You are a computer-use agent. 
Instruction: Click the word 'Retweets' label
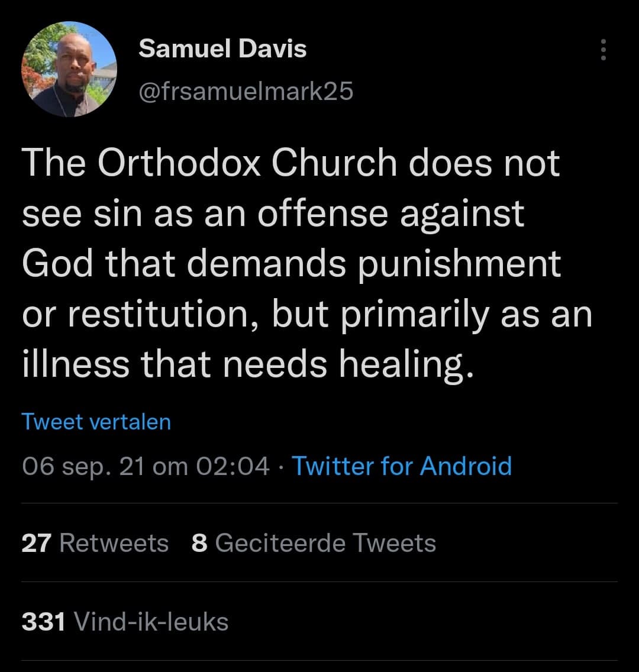(114, 542)
